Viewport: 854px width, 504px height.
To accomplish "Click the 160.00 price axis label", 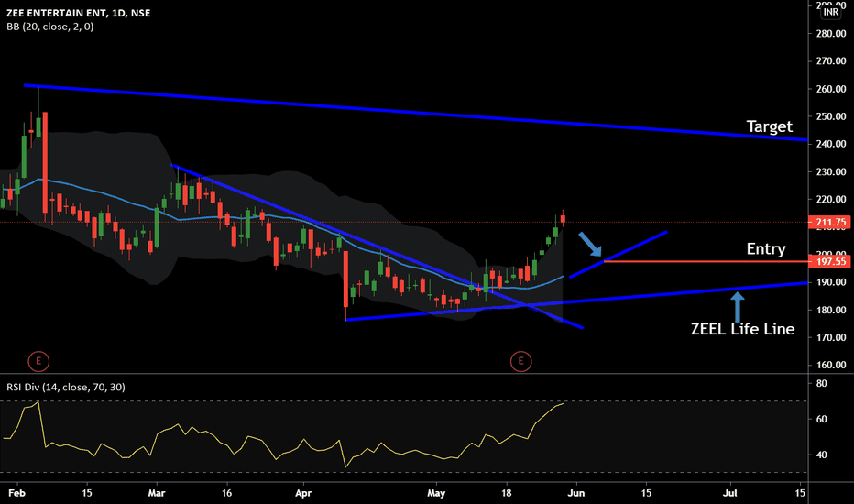I will [831, 365].
